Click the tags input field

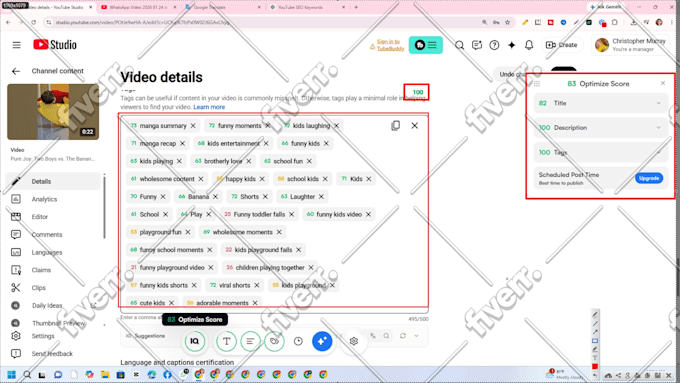tap(274, 213)
